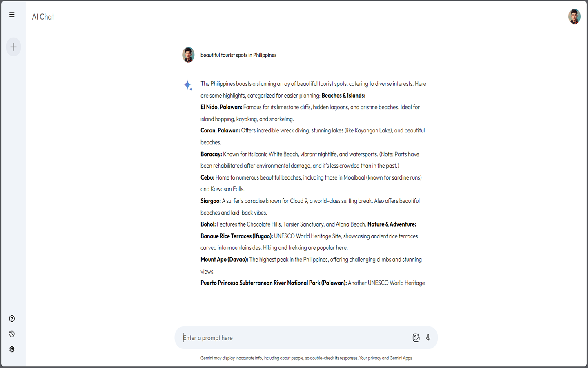Start a new chat with plus button
The height and width of the screenshot is (368, 588).
(x=13, y=47)
